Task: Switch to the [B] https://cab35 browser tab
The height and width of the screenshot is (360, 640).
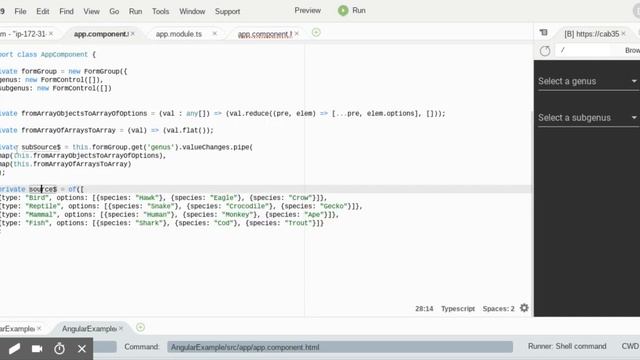Action: tap(592, 34)
